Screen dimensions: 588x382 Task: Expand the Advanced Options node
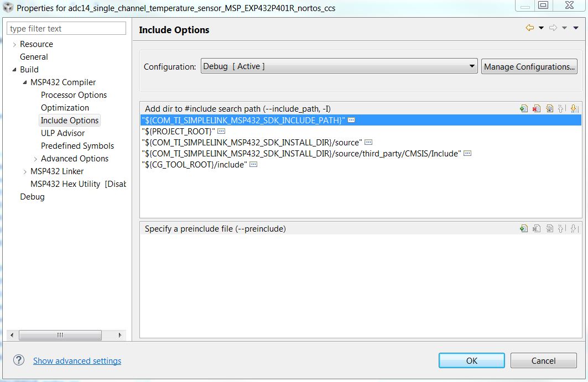[35, 159]
